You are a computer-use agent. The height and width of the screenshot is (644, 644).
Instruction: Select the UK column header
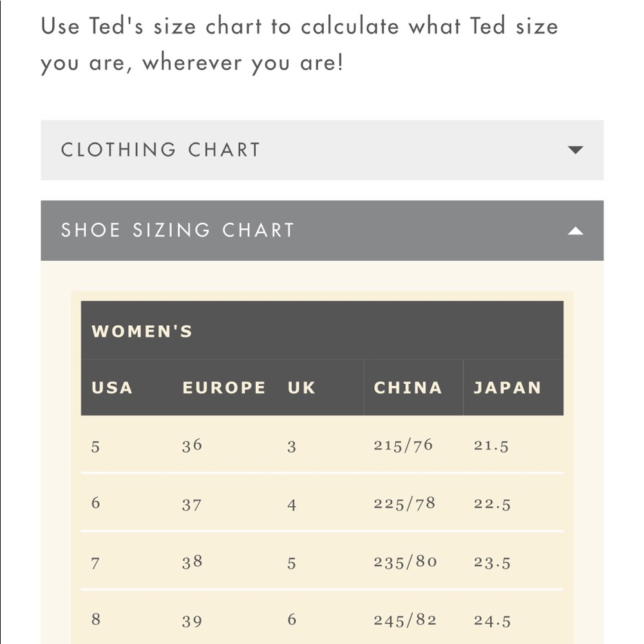coord(301,388)
